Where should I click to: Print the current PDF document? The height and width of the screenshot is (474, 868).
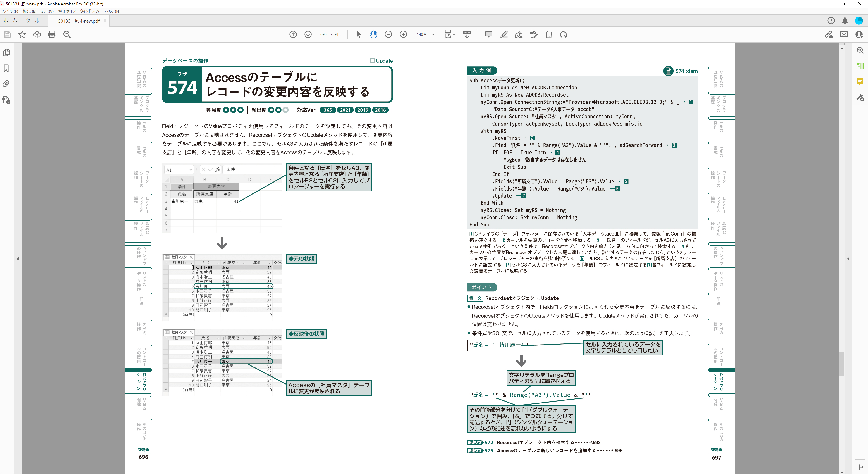click(x=52, y=34)
